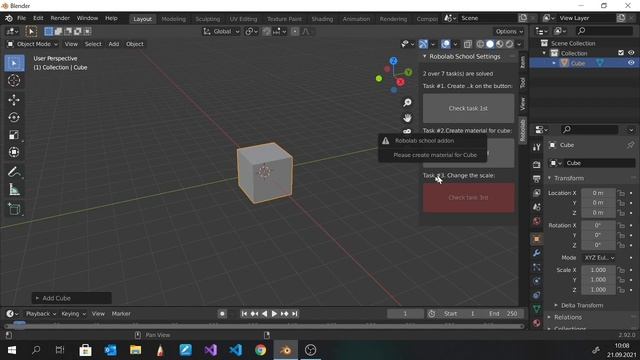Open the Object Data properties green triangle tab
The width and height of the screenshot is (640, 360).
537,309
